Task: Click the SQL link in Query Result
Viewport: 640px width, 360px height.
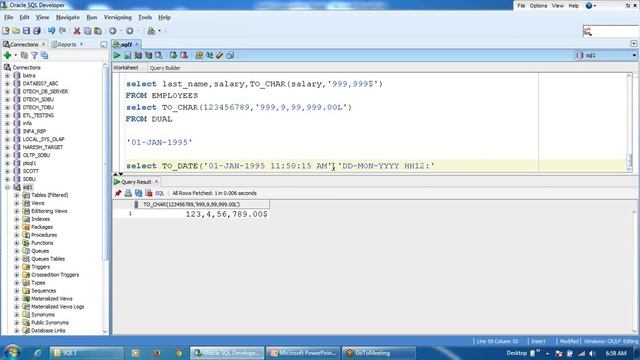Action: click(x=159, y=193)
